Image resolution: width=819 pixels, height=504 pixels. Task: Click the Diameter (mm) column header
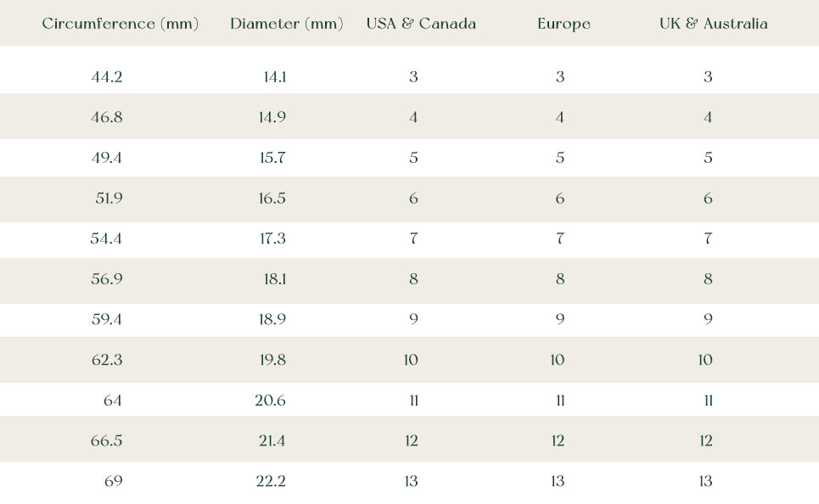[286, 24]
